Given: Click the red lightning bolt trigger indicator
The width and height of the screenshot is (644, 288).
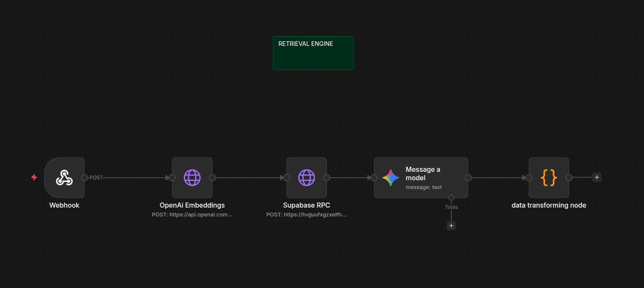Looking at the screenshot, I should (34, 178).
